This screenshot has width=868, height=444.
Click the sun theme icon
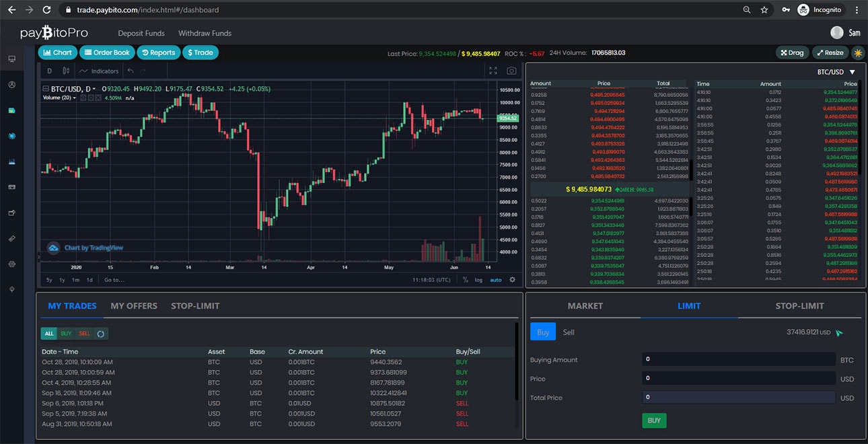[858, 52]
